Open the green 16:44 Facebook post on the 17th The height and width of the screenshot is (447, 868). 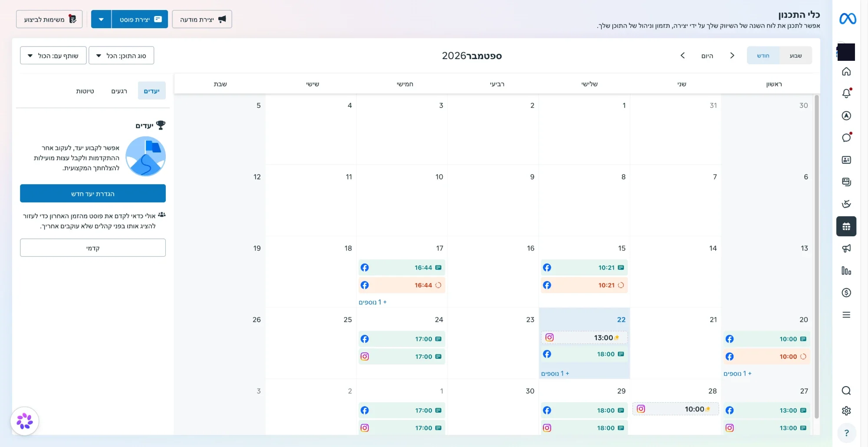pos(402,268)
